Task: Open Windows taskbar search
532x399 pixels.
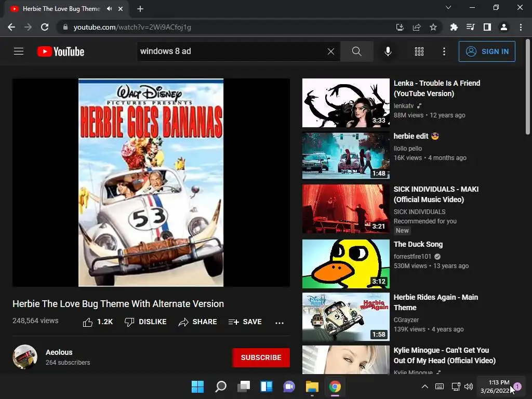Action: (x=220, y=387)
